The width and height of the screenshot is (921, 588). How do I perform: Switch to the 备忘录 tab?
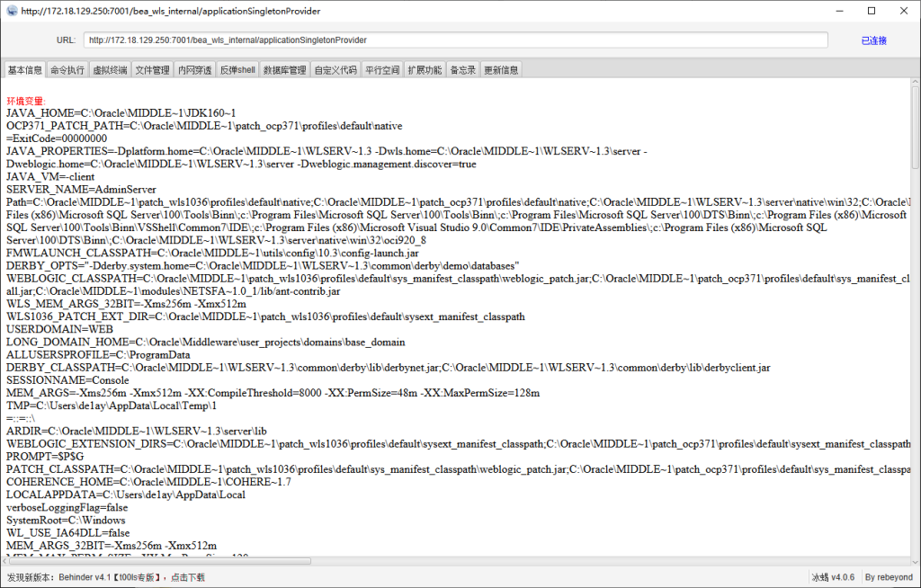click(x=463, y=70)
